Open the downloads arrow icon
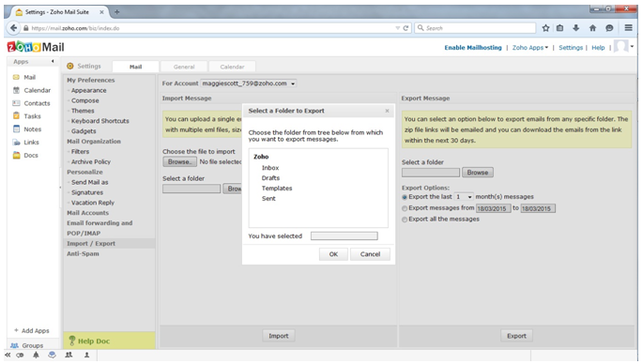643x364 pixels. [575, 28]
